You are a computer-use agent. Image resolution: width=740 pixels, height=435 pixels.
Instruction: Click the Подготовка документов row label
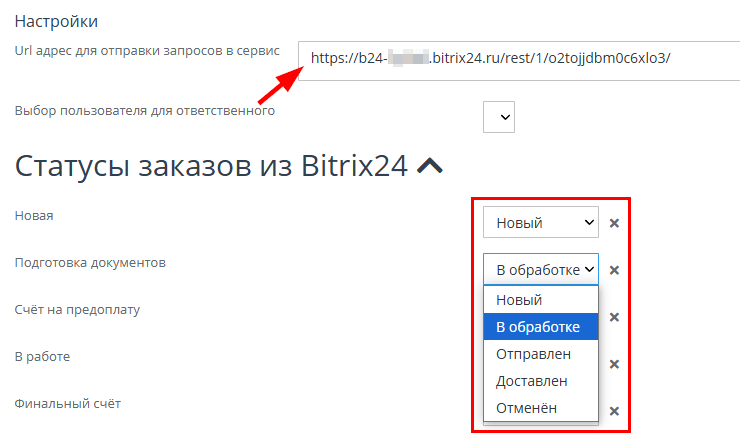90,263
